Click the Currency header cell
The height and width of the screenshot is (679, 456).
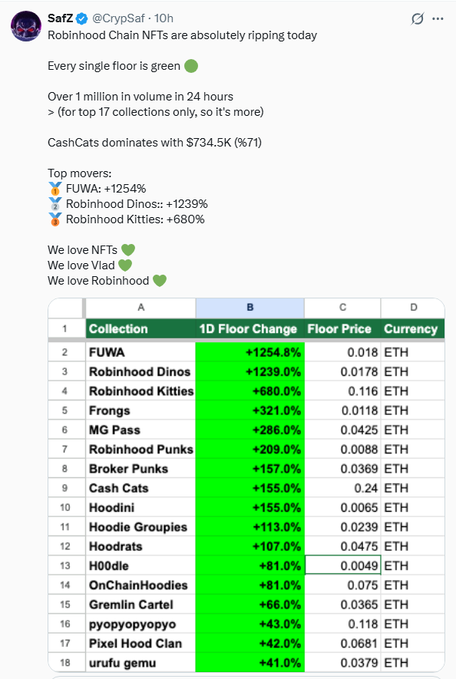(x=413, y=329)
